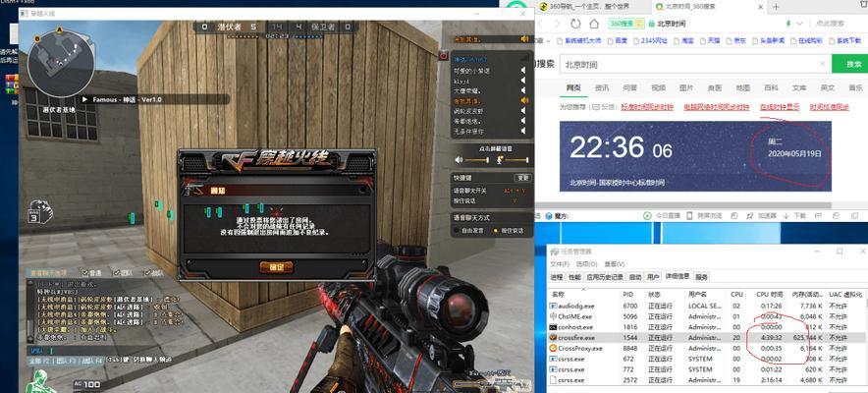Click the 跨屏浏览 phone icon
The width and height of the screenshot is (868, 393).
(690, 216)
